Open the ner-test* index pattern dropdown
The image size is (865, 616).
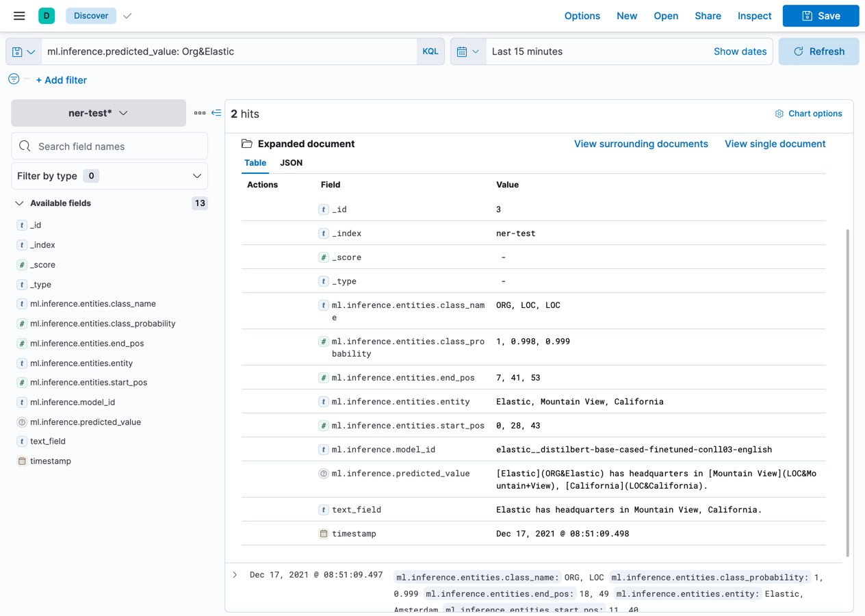[x=98, y=113]
